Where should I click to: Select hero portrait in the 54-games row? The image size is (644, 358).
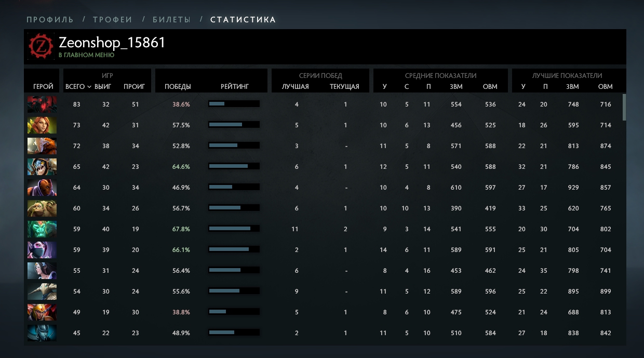pos(42,291)
